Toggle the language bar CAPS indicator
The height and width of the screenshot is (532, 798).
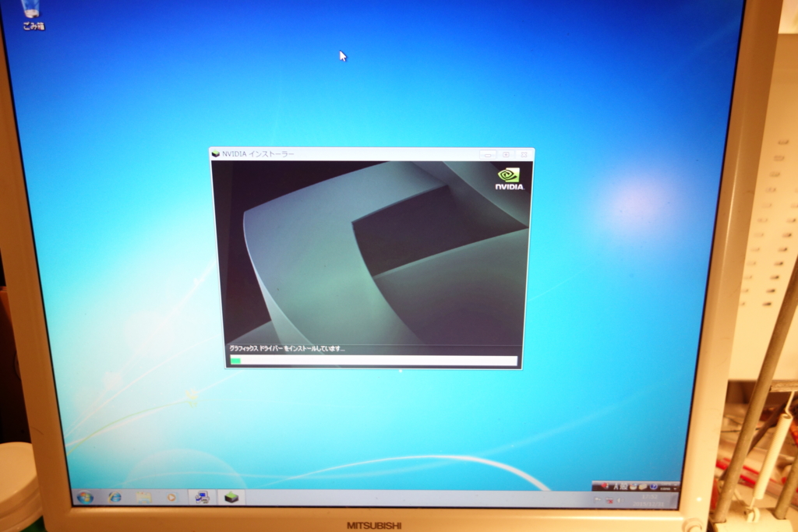click(x=666, y=483)
